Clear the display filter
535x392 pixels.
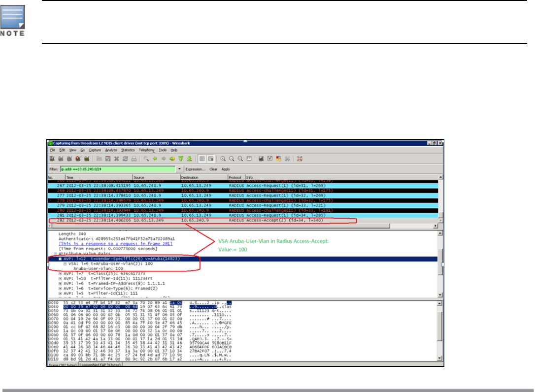213,169
